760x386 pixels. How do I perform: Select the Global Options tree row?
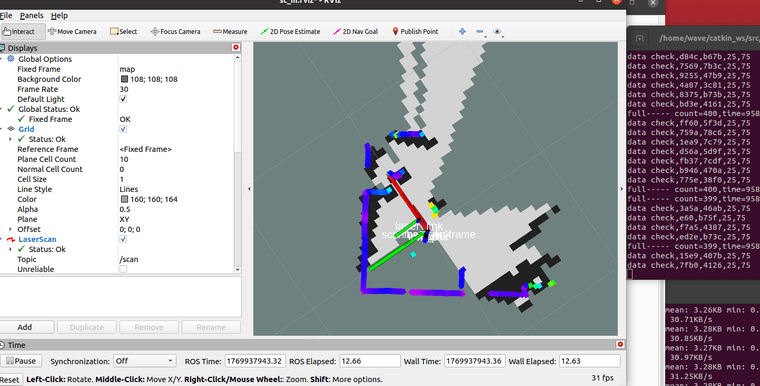(117, 59)
